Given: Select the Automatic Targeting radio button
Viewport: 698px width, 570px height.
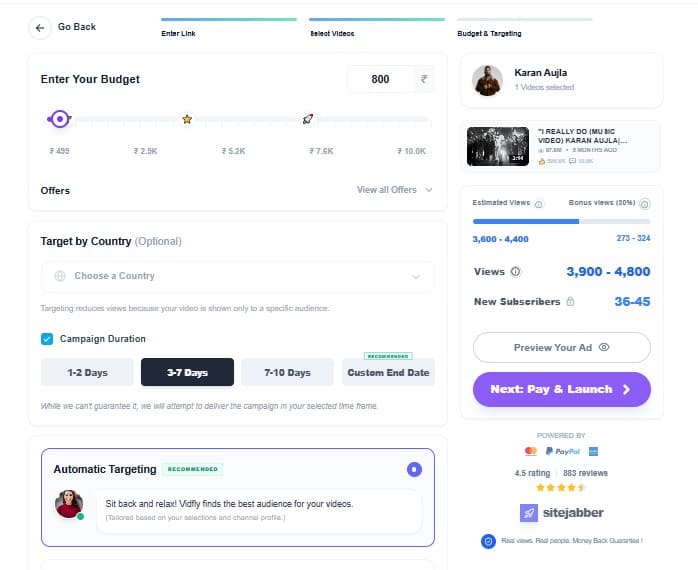Looking at the screenshot, I should [415, 469].
